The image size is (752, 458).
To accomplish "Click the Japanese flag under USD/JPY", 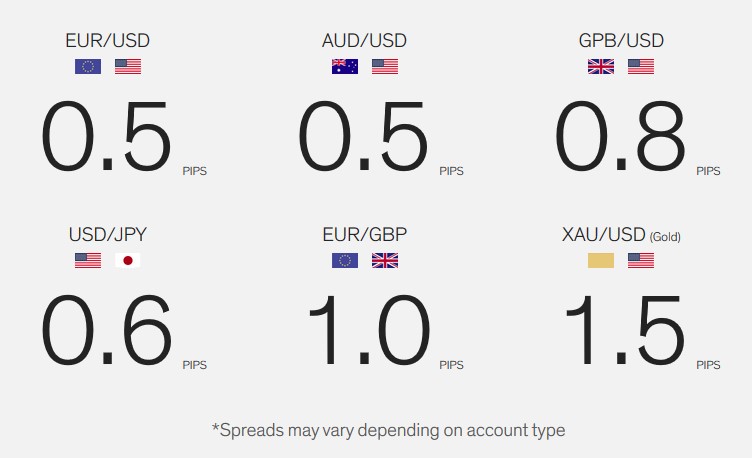I will [128, 260].
